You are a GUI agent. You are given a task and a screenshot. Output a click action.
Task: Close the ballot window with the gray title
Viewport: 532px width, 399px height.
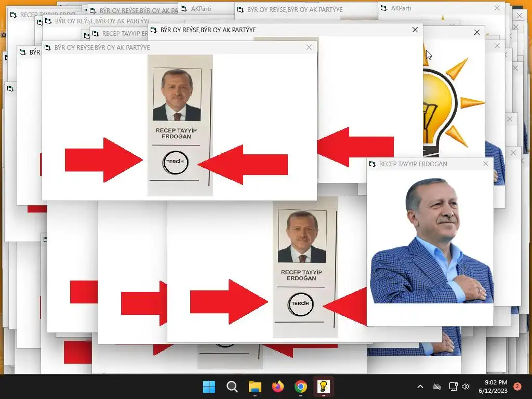[x=309, y=47]
